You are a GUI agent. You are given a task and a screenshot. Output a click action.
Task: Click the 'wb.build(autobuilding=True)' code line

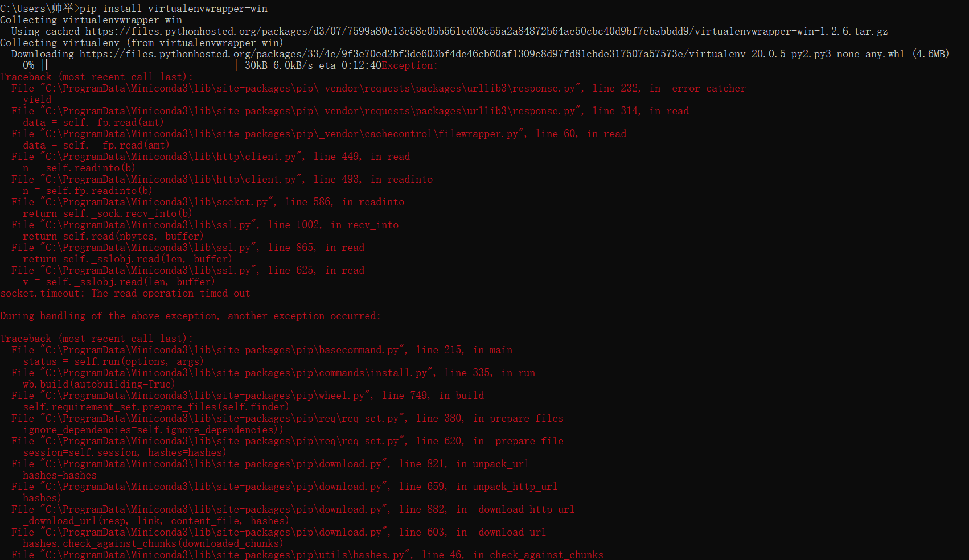98,384
